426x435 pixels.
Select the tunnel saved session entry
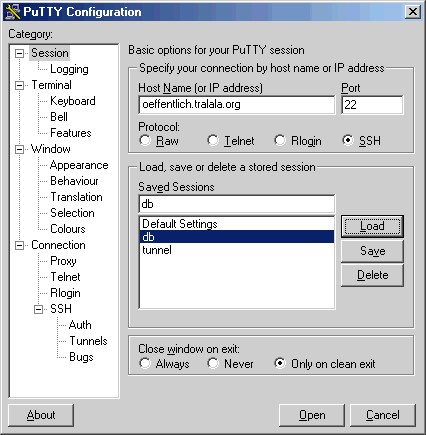(237, 250)
